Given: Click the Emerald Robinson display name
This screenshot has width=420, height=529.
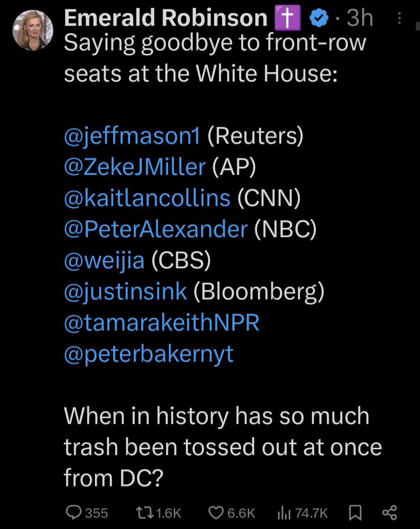Looking at the screenshot, I should (166, 18).
